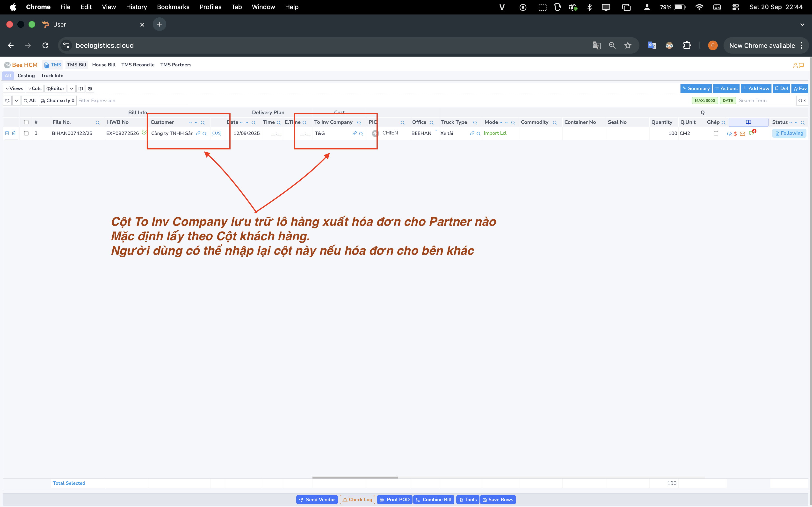Click the red dollar cost icon in row 1
This screenshot has height=507, width=812.
pos(735,134)
